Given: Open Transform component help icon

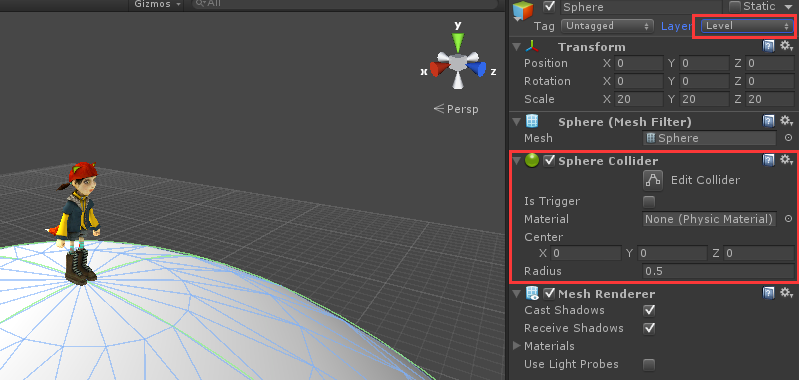Looking at the screenshot, I should pyautogui.click(x=768, y=46).
